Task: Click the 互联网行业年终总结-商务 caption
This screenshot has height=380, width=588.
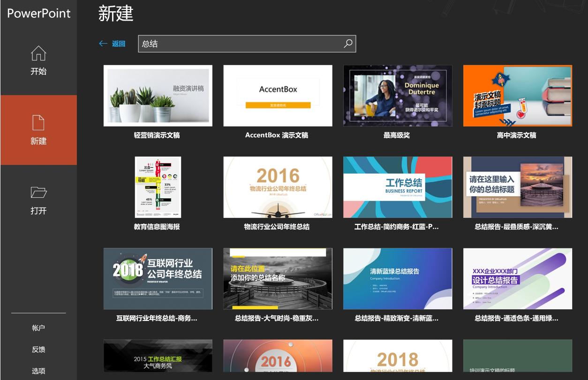Action: coord(157,318)
